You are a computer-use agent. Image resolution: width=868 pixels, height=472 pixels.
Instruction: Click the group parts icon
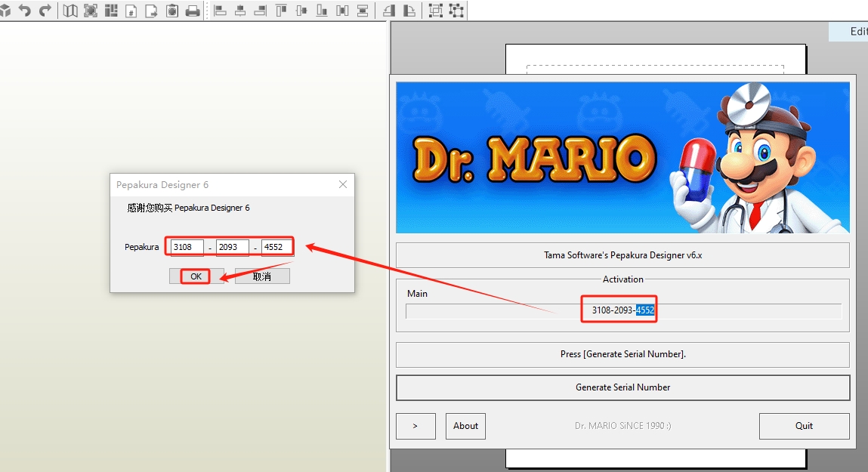tap(436, 11)
